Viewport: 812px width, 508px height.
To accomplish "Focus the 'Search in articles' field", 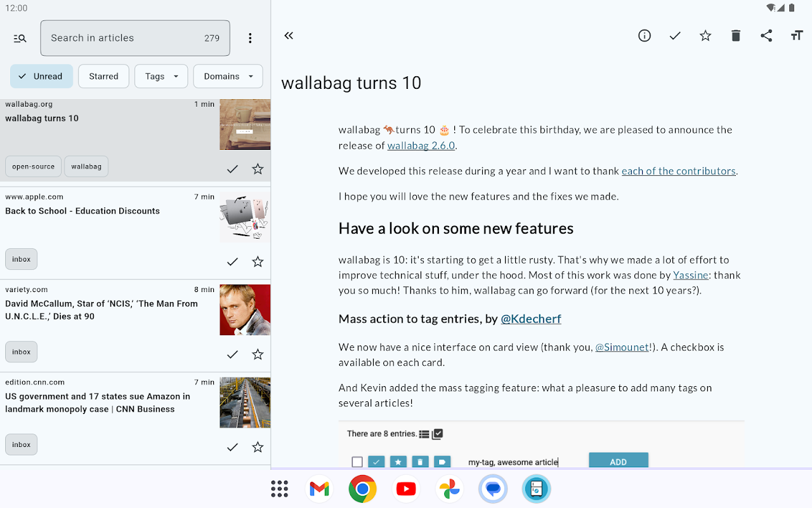I will [135, 38].
